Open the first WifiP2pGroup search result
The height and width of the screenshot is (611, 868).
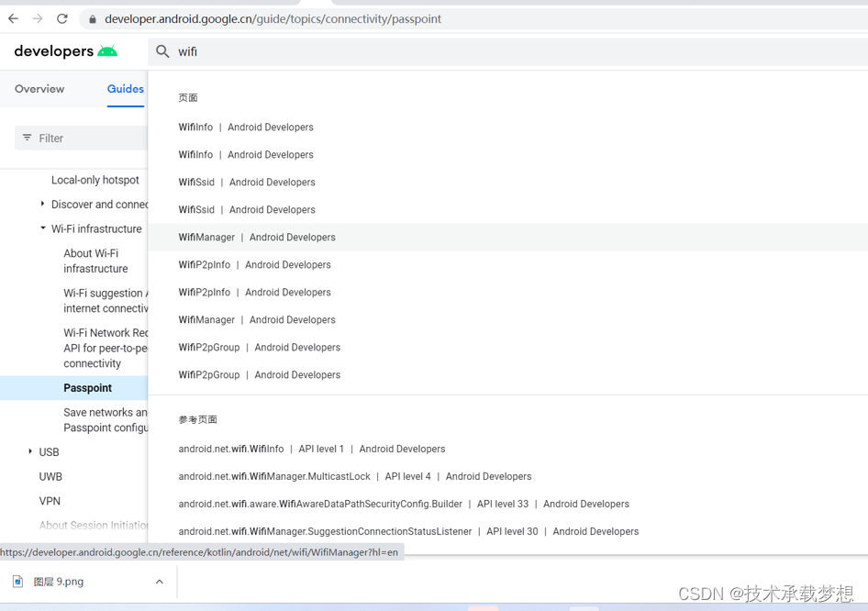(259, 347)
